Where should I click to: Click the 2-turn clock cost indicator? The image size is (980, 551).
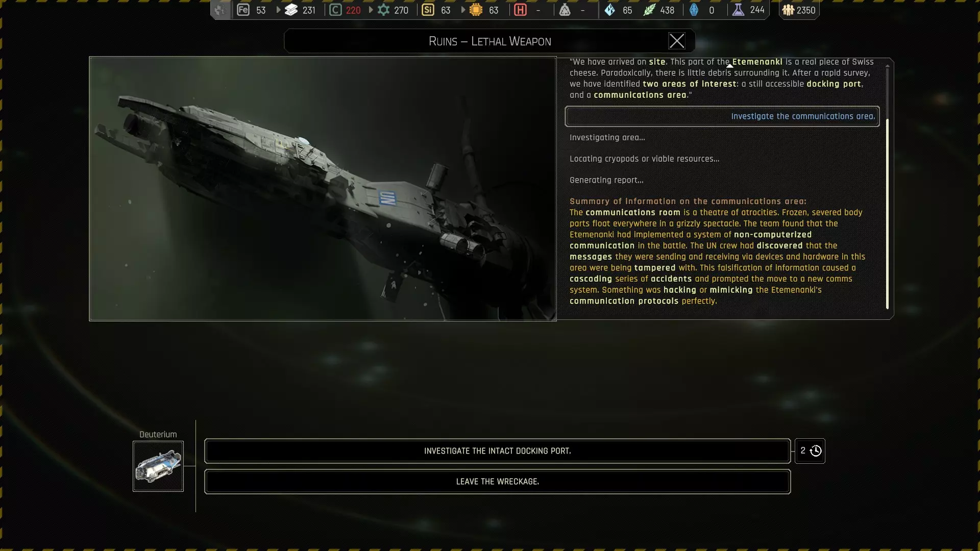pos(810,451)
